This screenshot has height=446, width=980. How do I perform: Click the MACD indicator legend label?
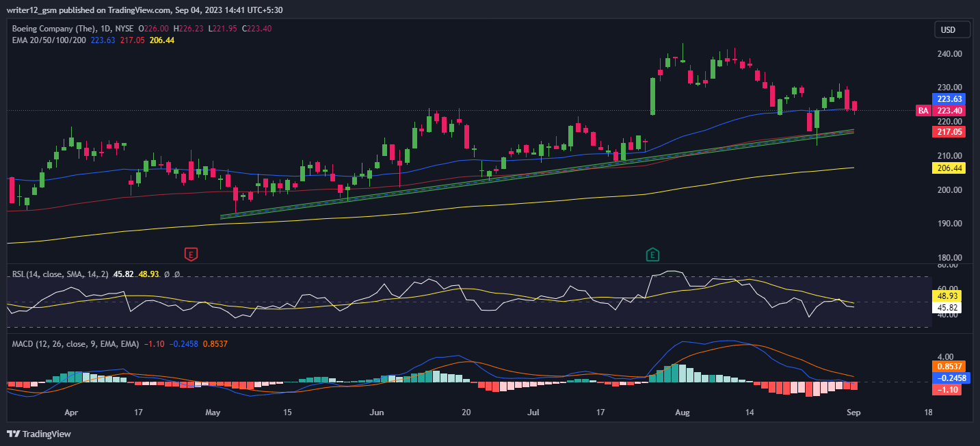point(76,343)
